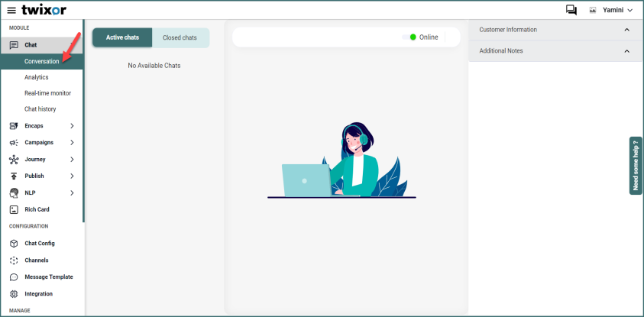Open Rich Card from sidebar
Image resolution: width=644 pixels, height=317 pixels.
36,209
